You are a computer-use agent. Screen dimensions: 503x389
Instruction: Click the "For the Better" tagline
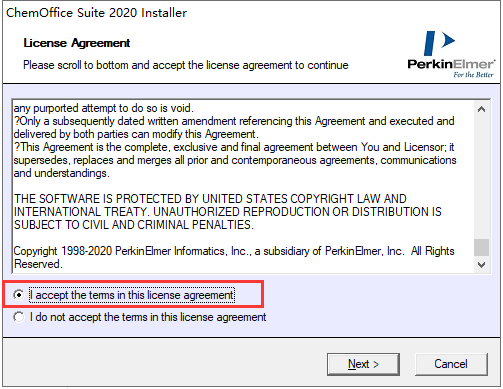(x=473, y=75)
